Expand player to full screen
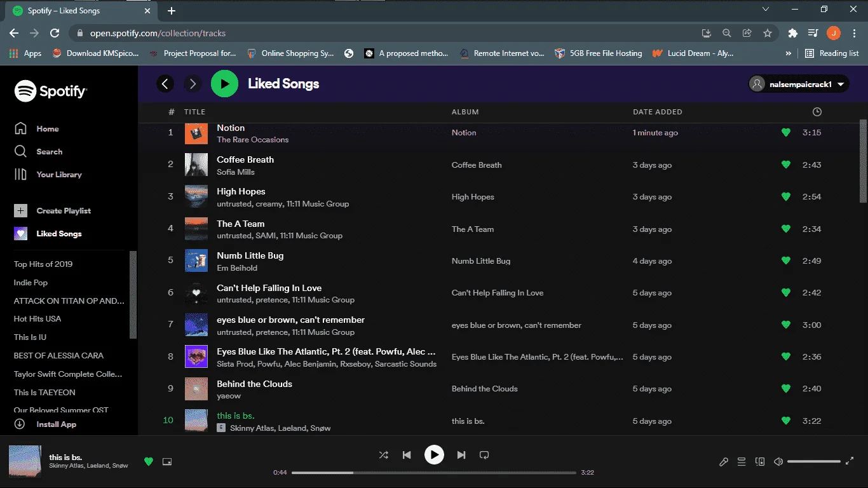868x488 pixels. click(850, 461)
